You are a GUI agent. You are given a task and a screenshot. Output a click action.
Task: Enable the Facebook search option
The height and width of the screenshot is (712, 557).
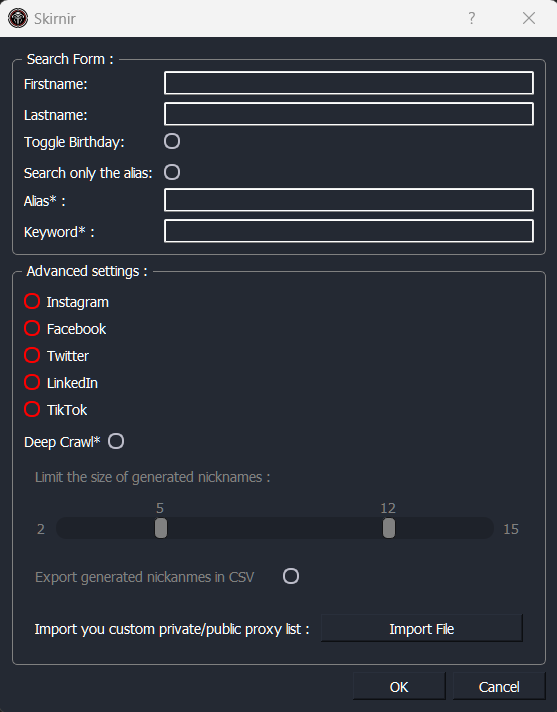(32, 328)
